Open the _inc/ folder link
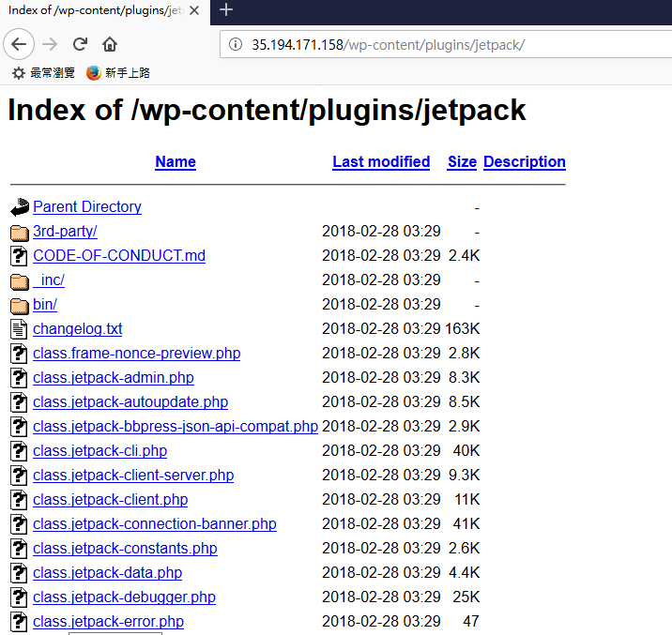 [49, 280]
